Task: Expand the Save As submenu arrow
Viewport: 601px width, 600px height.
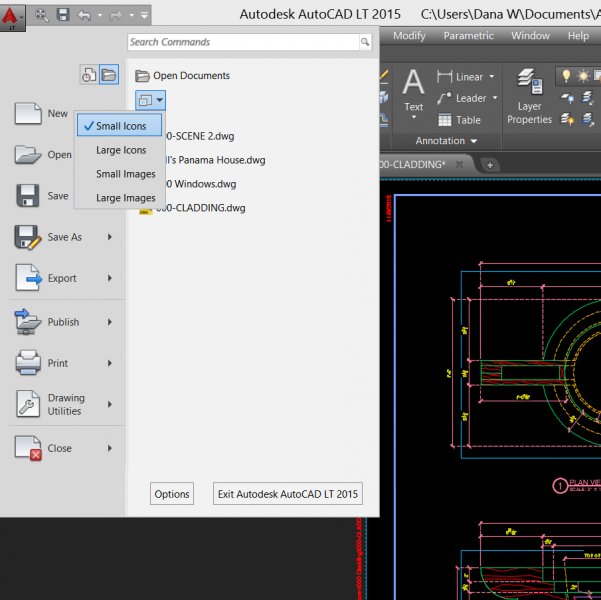Action: pos(110,237)
